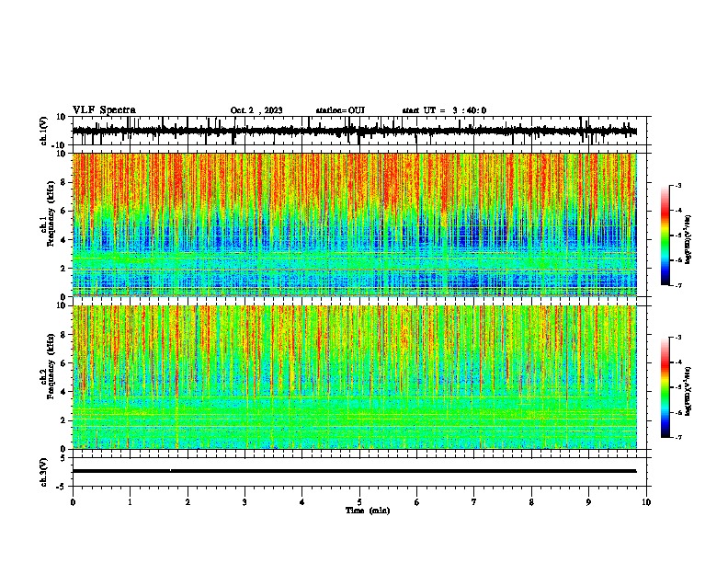The width and height of the screenshot is (728, 563).
Task: Click the '3' minute tick on time axis
Action: coord(245,502)
